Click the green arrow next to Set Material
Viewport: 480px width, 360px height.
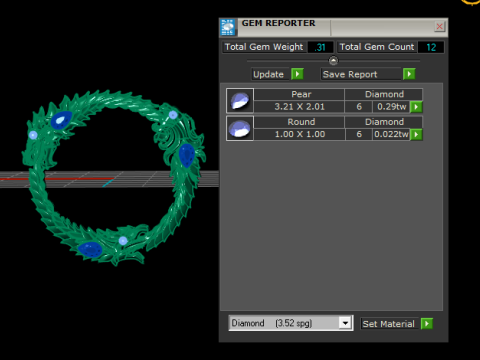tap(427, 324)
